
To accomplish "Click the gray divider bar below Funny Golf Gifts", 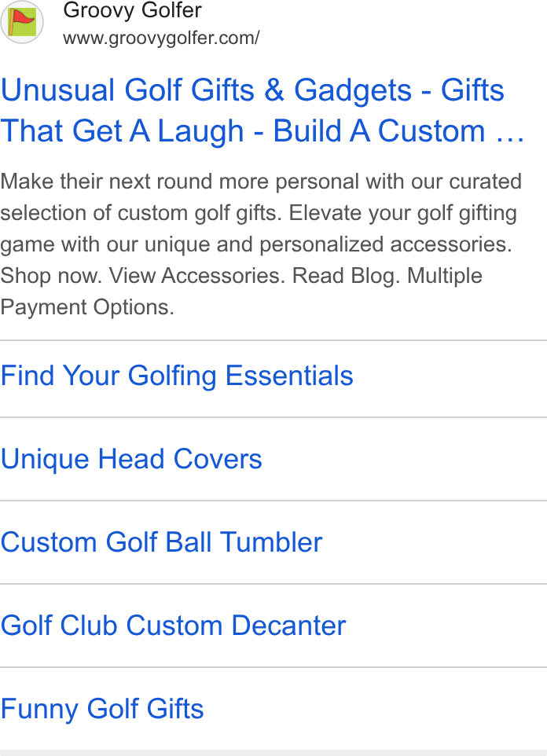I will 273,753.
